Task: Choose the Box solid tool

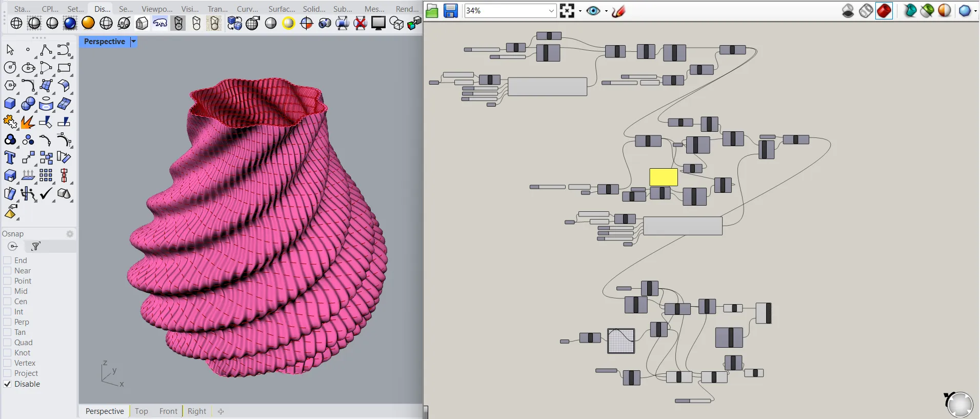Action: click(10, 104)
